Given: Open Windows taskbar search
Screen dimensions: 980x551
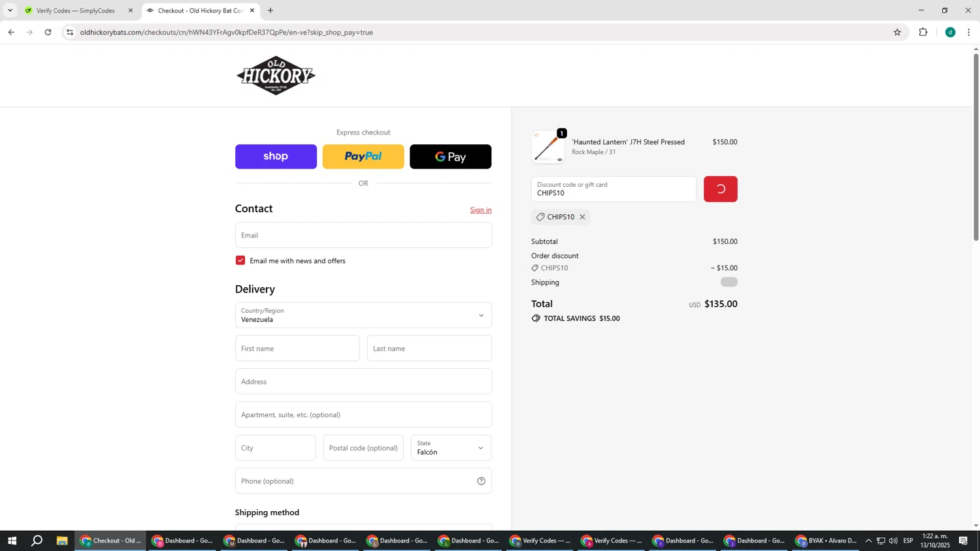Looking at the screenshot, I should click(37, 541).
